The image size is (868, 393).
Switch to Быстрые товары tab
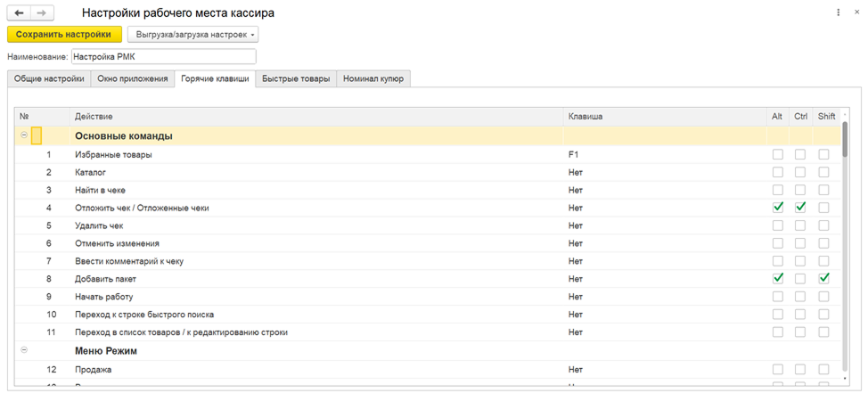pos(296,79)
